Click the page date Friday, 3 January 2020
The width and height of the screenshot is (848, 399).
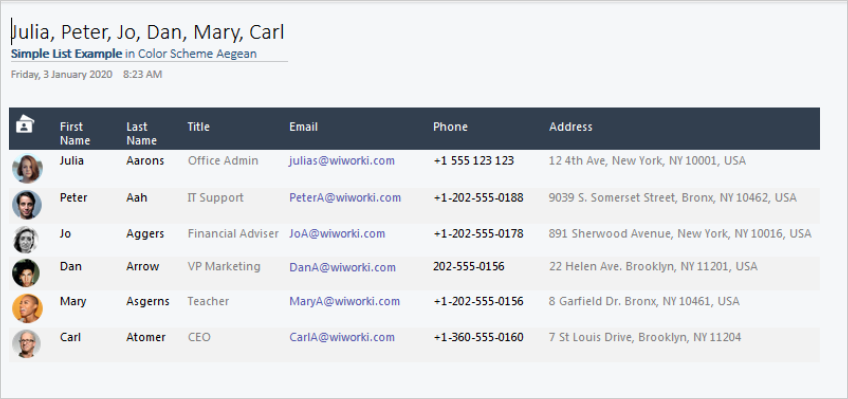(x=62, y=75)
